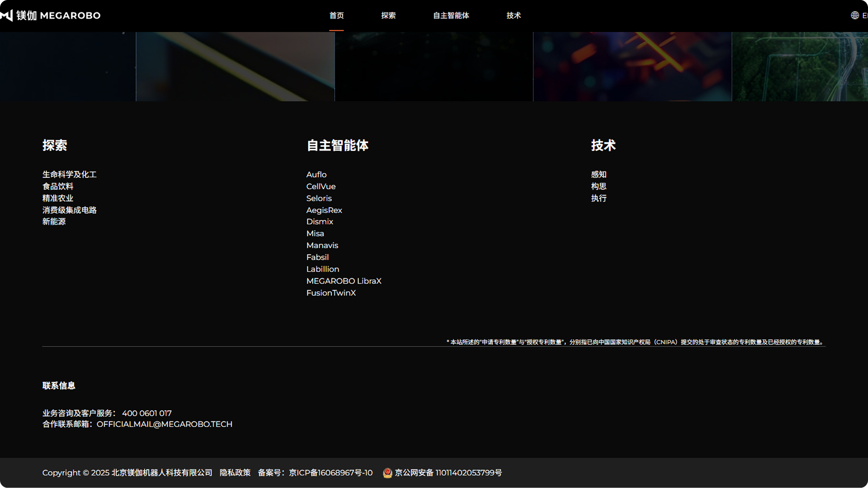The height and width of the screenshot is (488, 868).
Task: Click the police badge icon beside 京公网安备
Action: [388, 473]
